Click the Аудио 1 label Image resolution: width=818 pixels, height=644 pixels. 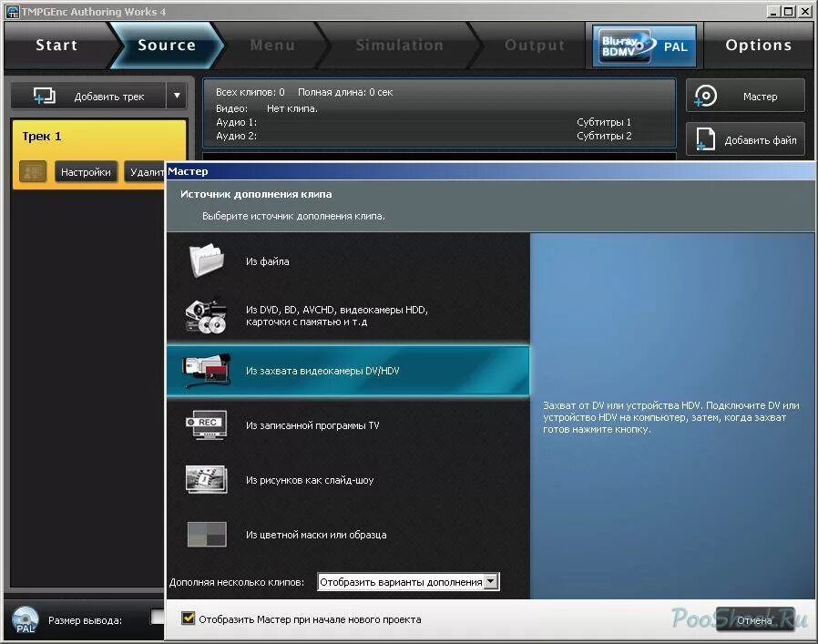click(236, 122)
